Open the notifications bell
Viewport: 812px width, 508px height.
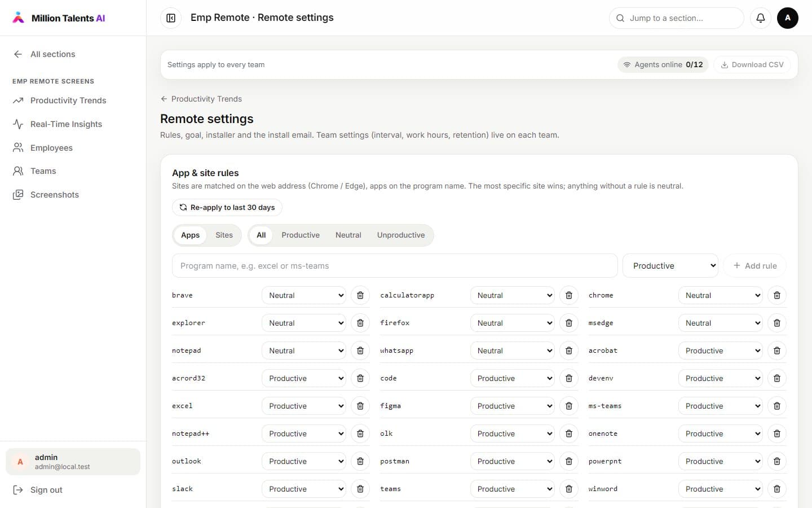click(x=760, y=18)
